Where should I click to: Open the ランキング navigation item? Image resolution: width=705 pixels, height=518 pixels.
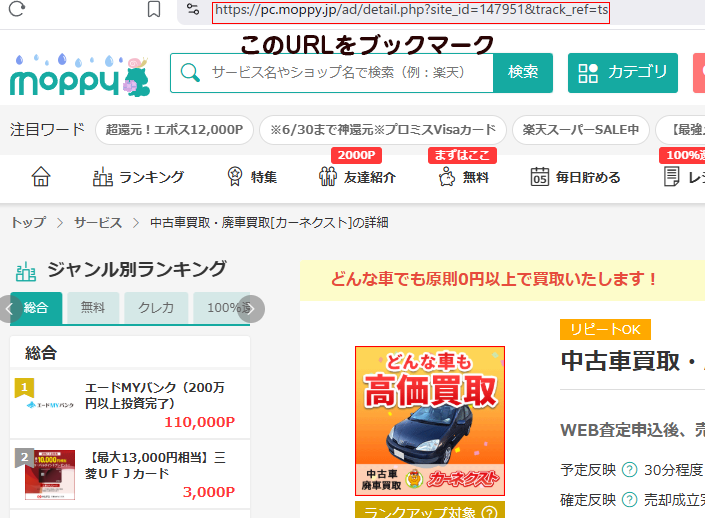click(x=138, y=177)
